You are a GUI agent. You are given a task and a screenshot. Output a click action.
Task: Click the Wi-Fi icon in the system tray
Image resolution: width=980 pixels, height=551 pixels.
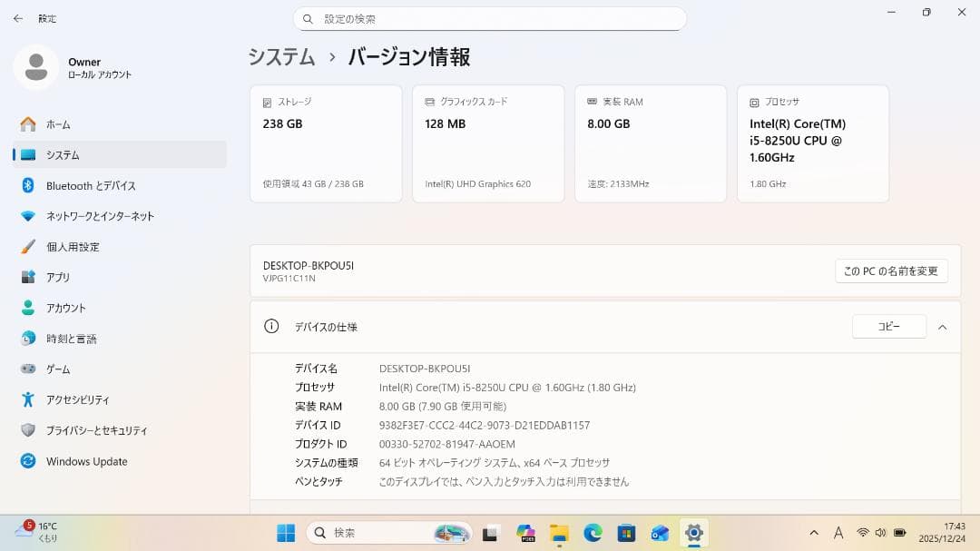pyautogui.click(x=864, y=533)
